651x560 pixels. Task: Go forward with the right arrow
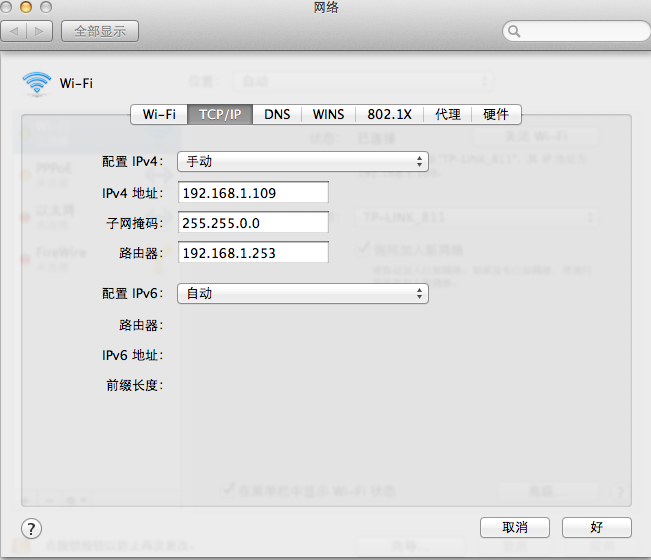coord(39,31)
